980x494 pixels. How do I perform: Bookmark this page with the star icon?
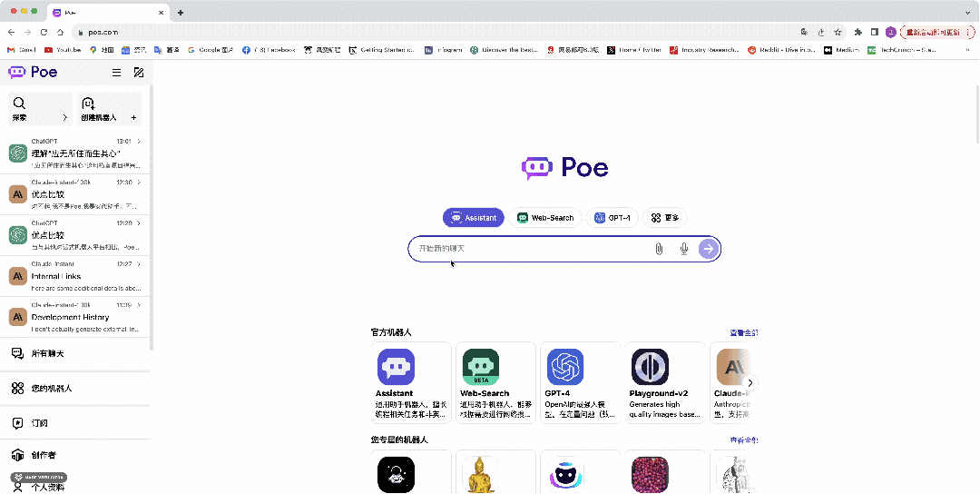click(836, 32)
